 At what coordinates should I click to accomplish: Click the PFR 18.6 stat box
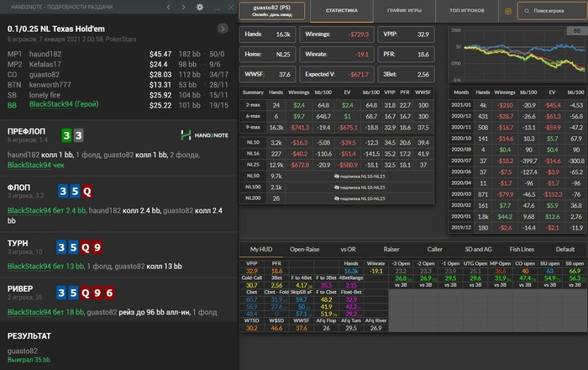click(406, 54)
